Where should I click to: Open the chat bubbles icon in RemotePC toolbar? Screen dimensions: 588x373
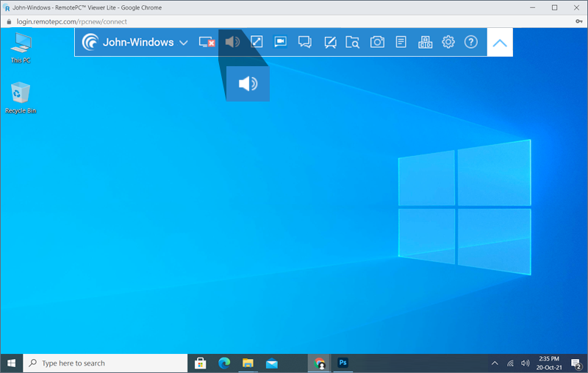(x=304, y=42)
